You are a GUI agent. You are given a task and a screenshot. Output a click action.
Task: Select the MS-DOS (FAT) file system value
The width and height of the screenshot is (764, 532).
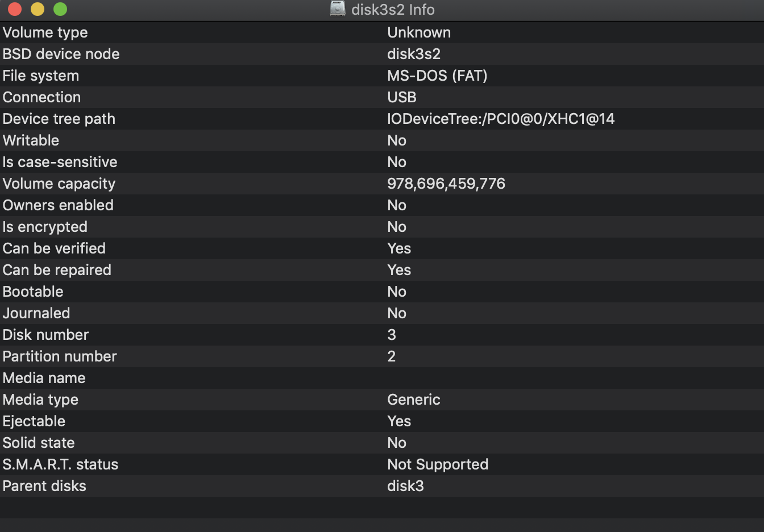click(437, 76)
